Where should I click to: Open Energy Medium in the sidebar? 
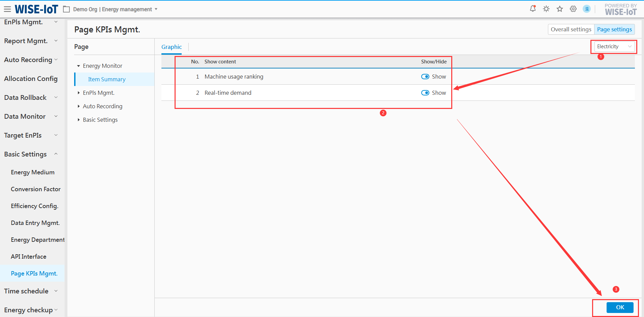pos(32,172)
